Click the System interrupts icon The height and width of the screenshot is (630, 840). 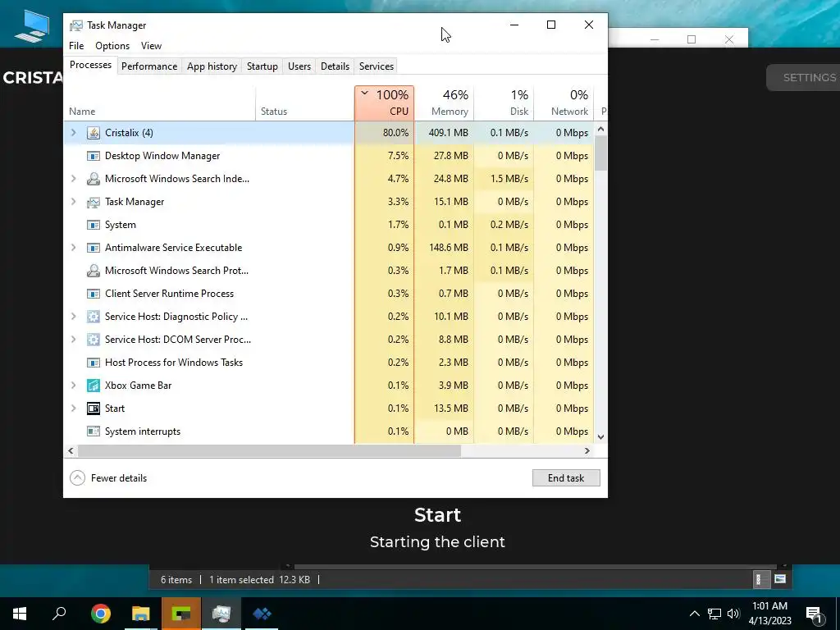94,431
